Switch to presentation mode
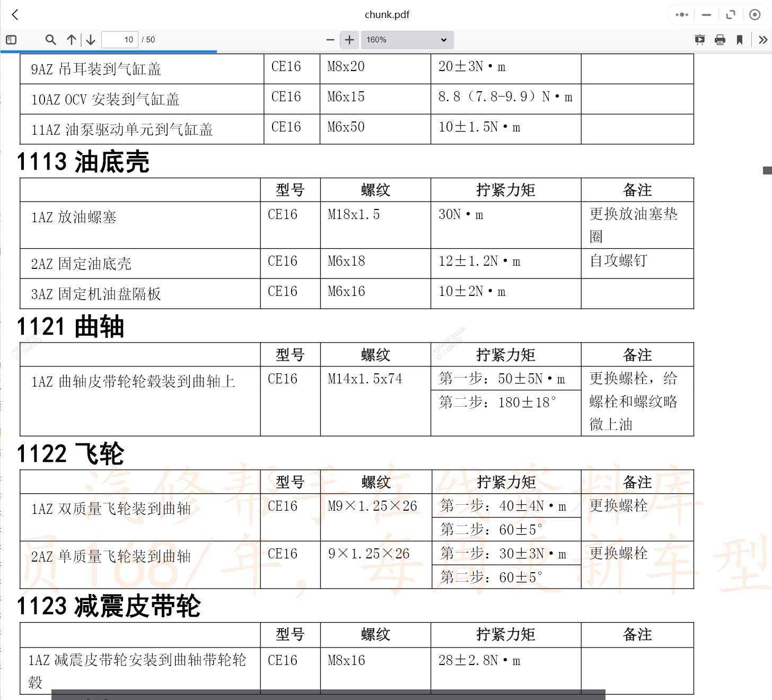772x700 pixels. [700, 39]
